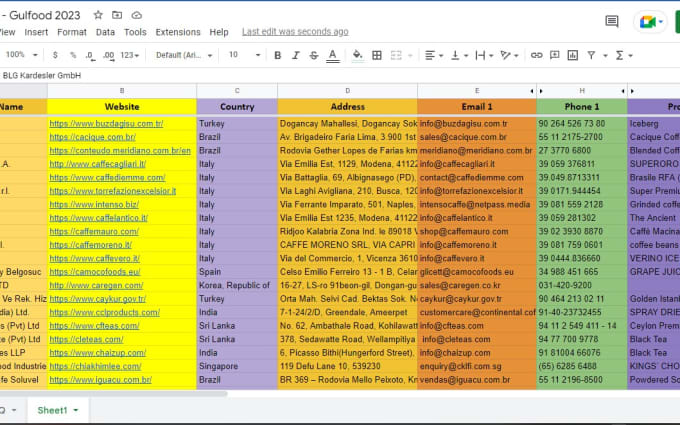Click the merge cells icon
This screenshot has height=425, width=680.
396,55
